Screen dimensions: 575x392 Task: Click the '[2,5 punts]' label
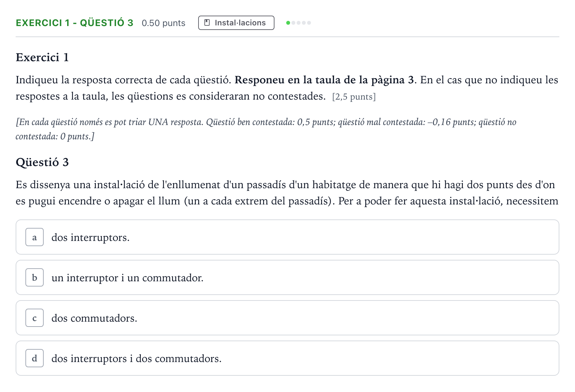pyautogui.click(x=354, y=97)
